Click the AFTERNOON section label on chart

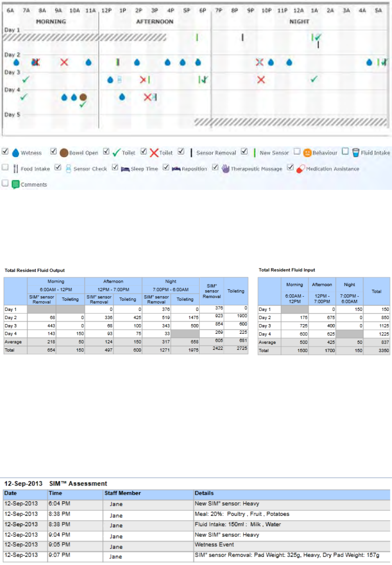click(x=155, y=21)
